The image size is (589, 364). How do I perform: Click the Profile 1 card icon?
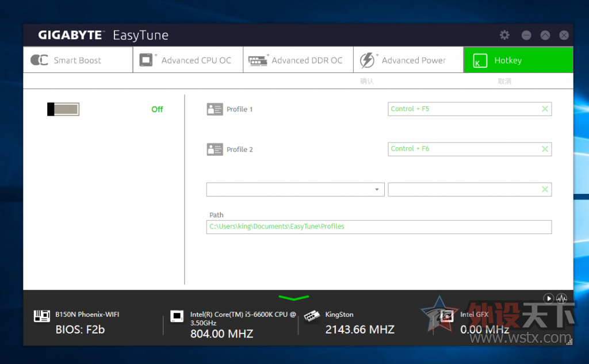[215, 109]
